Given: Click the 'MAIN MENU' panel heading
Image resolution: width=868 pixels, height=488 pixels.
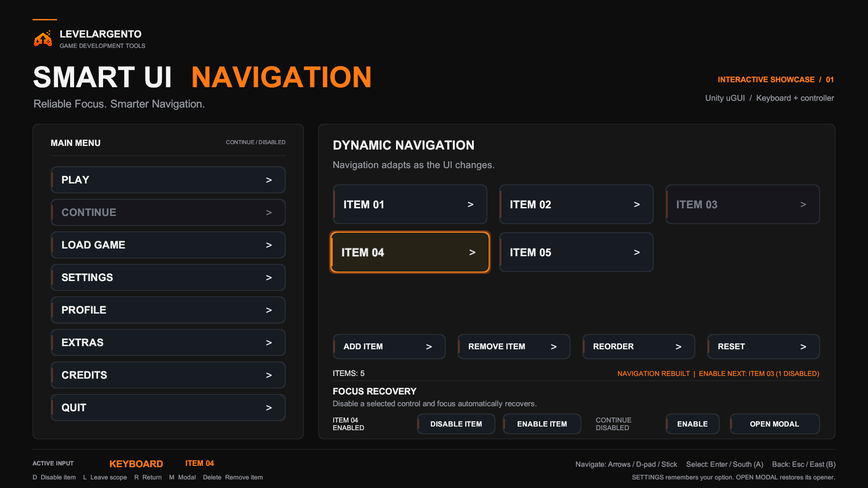Looking at the screenshot, I should click(x=75, y=143).
